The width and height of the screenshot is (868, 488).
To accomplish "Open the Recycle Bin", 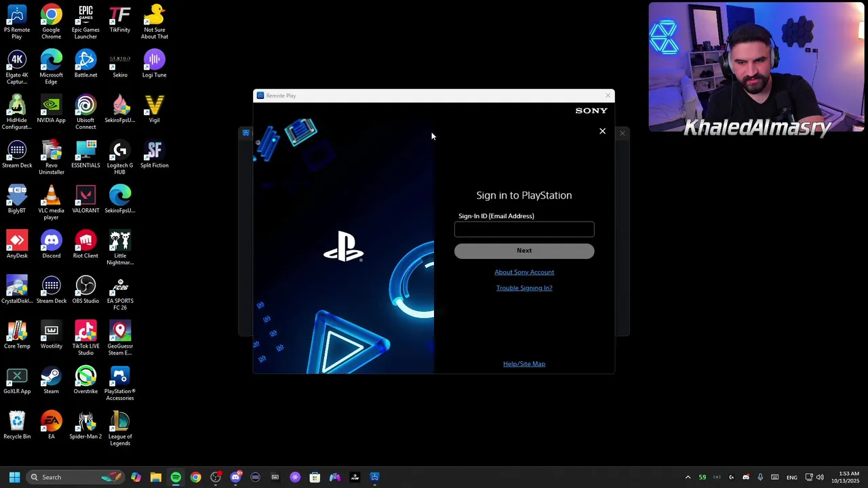I will (17, 426).
